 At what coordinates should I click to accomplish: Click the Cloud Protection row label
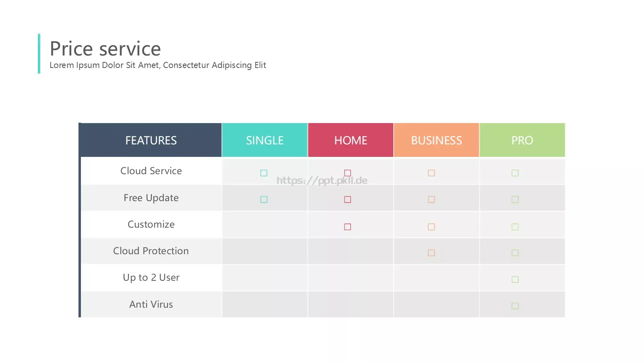pos(151,251)
